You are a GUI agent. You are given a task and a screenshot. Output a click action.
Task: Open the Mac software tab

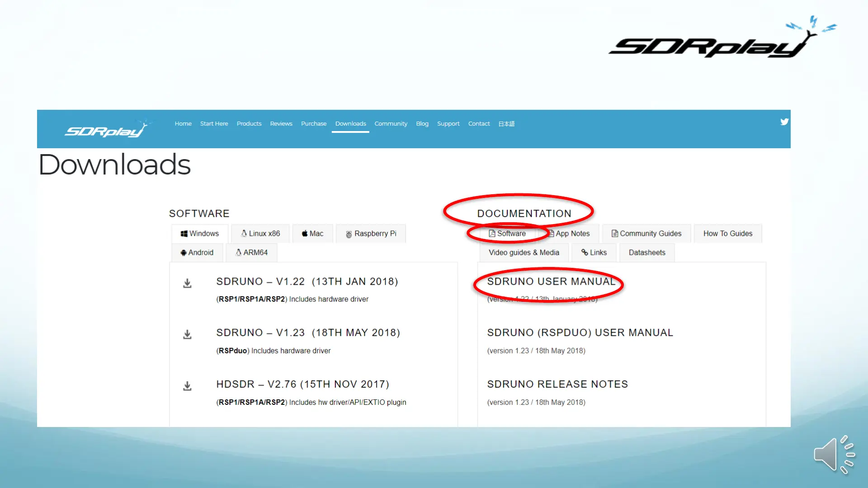[x=312, y=234]
